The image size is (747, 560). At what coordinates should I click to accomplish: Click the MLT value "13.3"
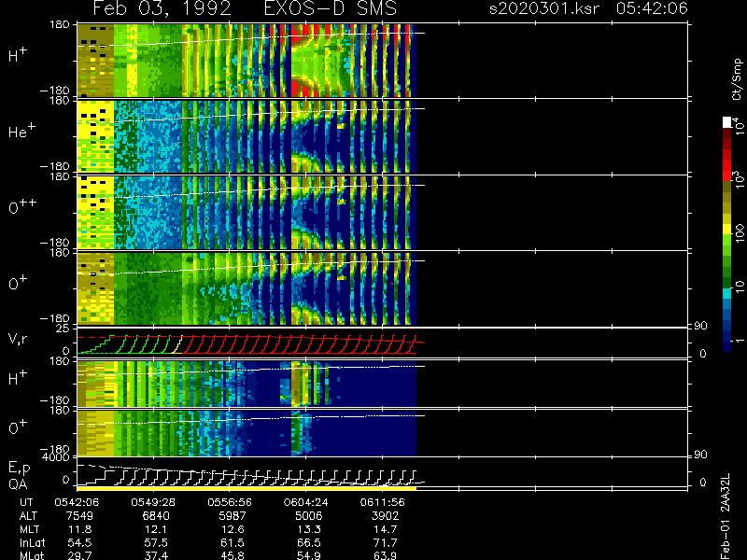[309, 529]
